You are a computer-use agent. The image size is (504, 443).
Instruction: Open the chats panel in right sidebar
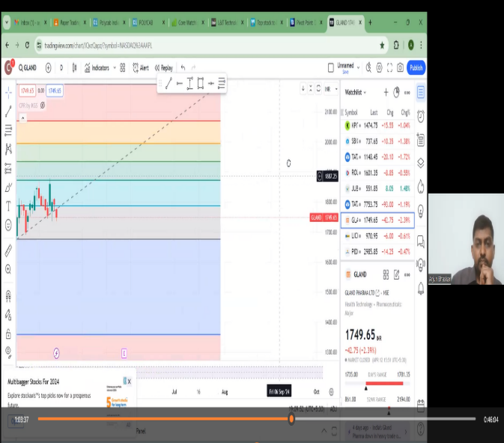(421, 241)
